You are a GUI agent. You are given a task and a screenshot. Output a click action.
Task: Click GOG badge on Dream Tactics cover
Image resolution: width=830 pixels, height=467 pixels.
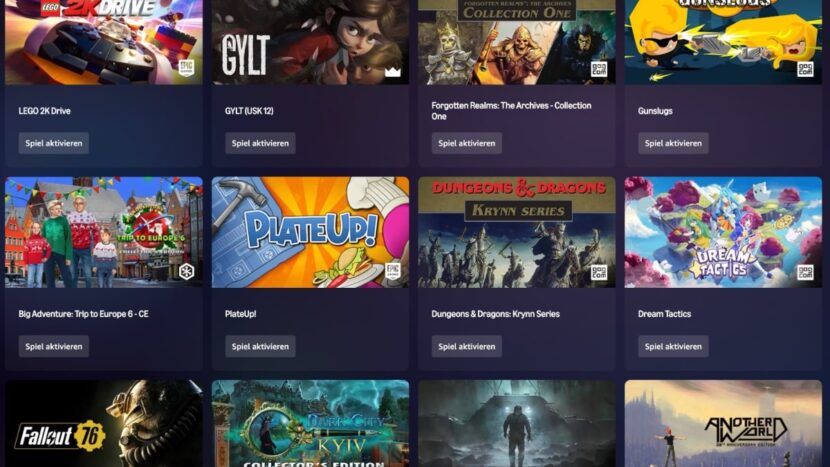point(805,272)
